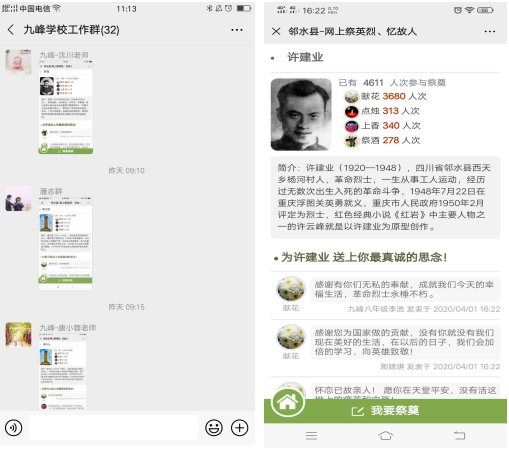Image resolution: width=509 pixels, height=449 pixels.
Task: Open avatar of 九峰-沈川老师
Action: [18, 62]
